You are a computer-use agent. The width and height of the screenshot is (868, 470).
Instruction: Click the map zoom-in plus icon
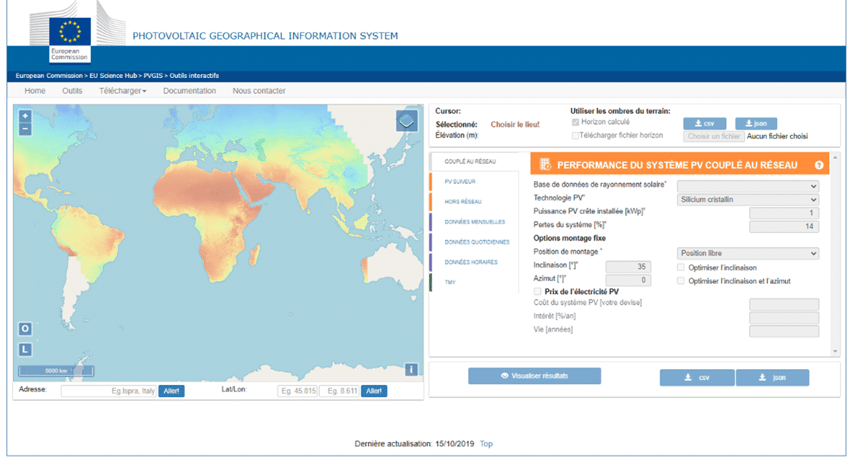click(x=24, y=115)
